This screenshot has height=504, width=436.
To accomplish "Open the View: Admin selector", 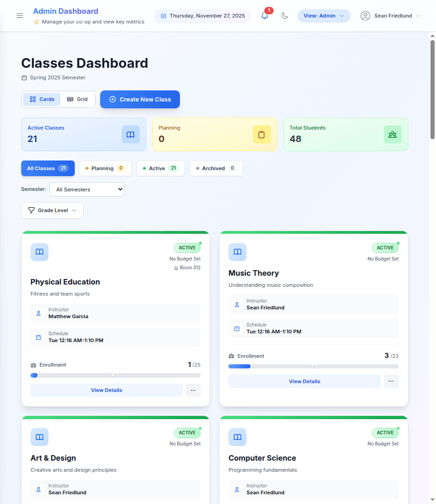I will pos(324,15).
